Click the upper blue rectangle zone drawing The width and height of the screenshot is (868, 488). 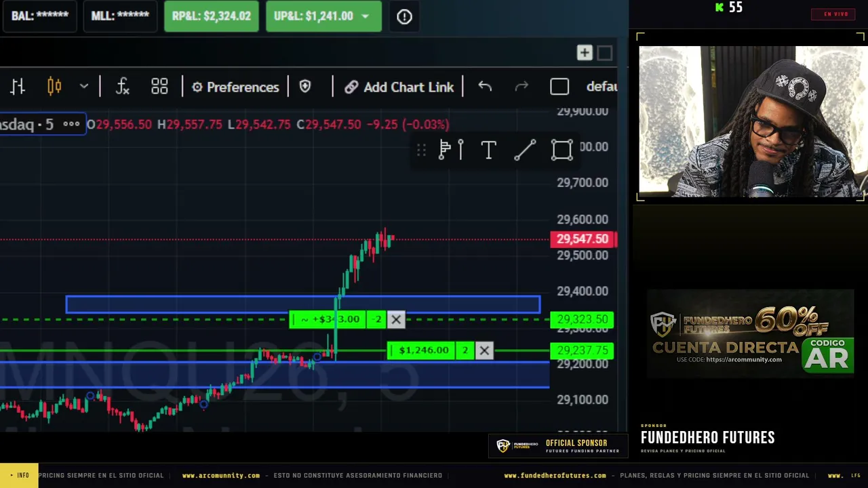click(x=303, y=304)
